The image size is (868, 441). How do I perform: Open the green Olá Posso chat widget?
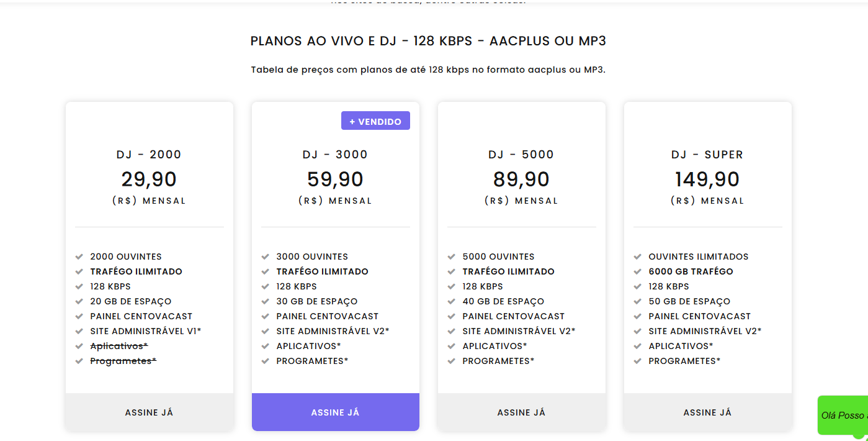coord(843,416)
